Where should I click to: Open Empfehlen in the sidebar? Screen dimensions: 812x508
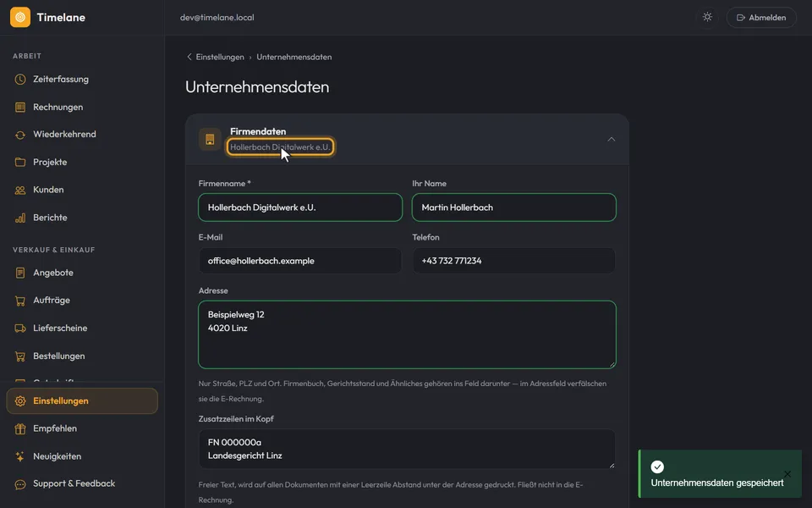pos(82,428)
